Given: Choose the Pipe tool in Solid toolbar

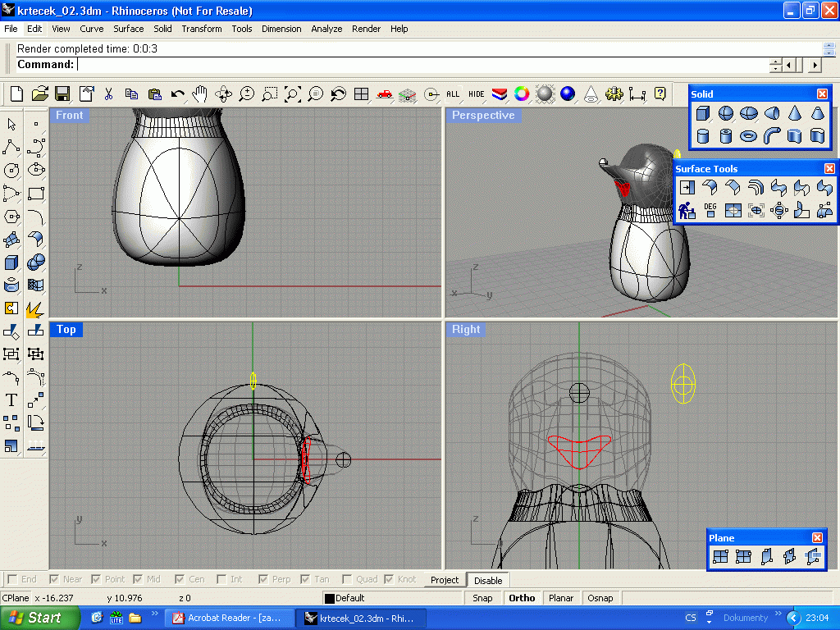Looking at the screenshot, I should (x=771, y=136).
